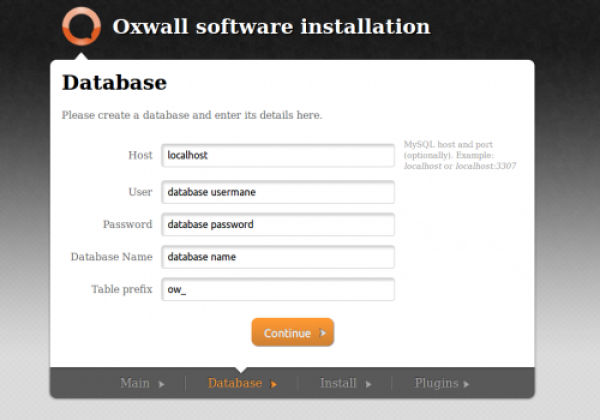Focus the User input field

(278, 192)
